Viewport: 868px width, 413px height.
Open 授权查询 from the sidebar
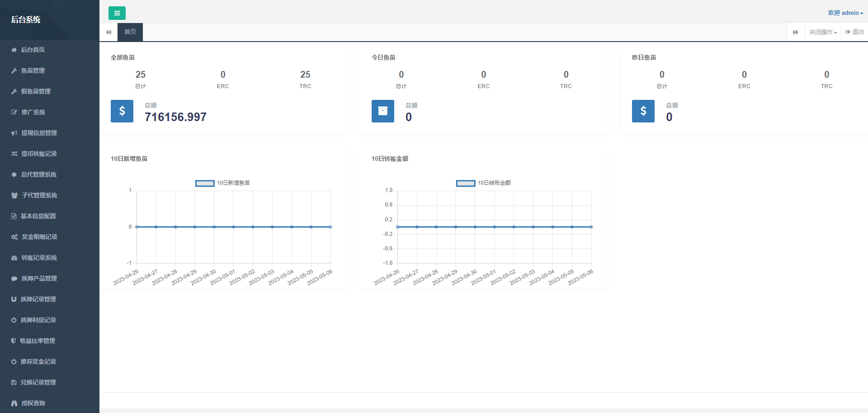(x=33, y=403)
